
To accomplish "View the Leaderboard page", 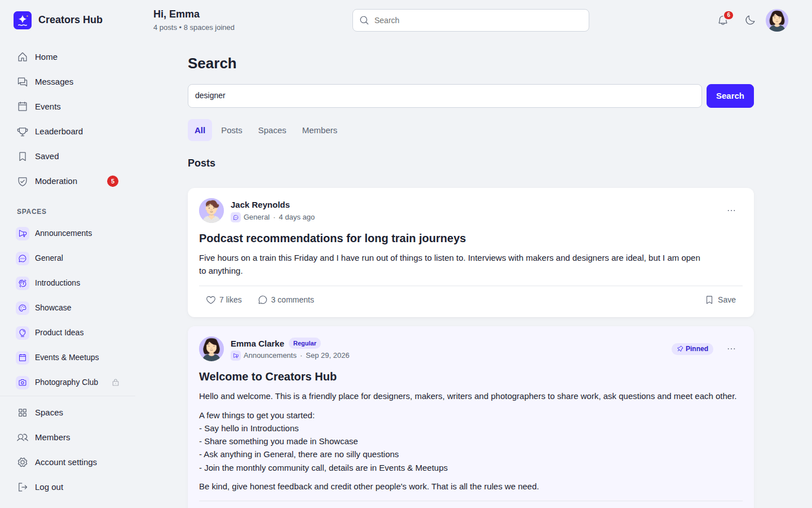I will coord(68,132).
